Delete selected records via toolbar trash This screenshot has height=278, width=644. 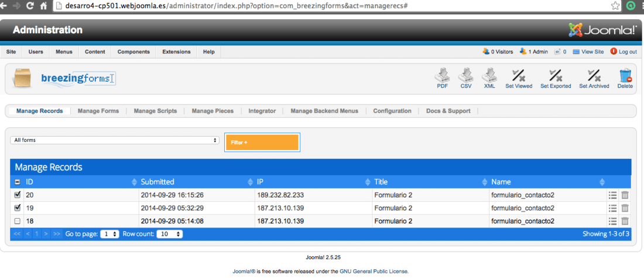click(625, 79)
